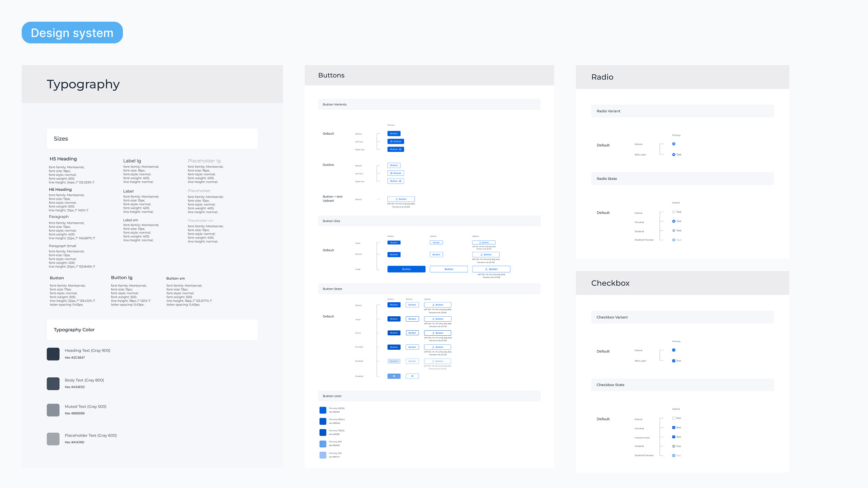Tick the unchecked checkbox in Checkbox State
868x488 pixels.
pyautogui.click(x=674, y=418)
